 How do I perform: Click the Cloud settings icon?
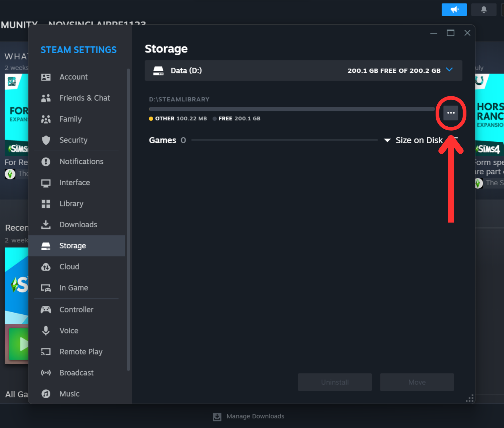point(46,267)
